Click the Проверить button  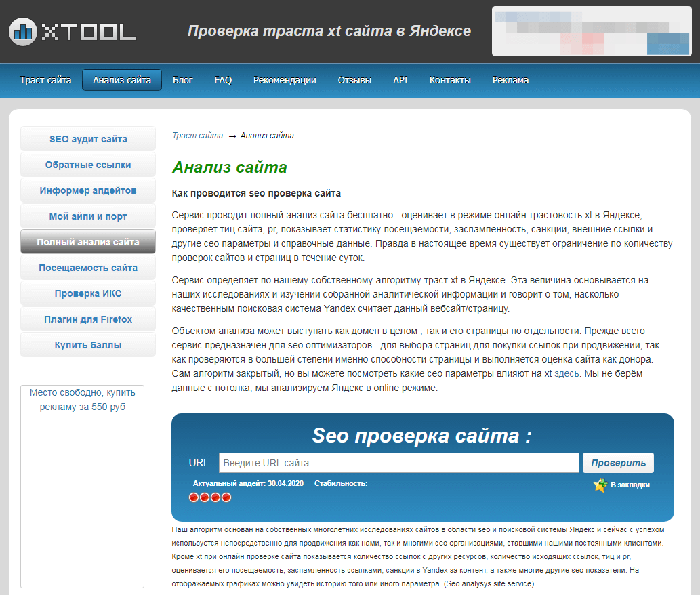tap(618, 463)
